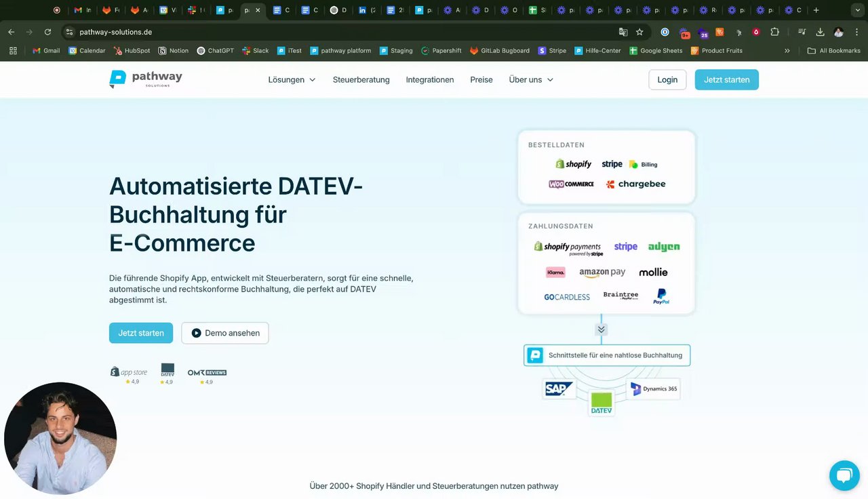
Task: Reload the page
Action: tap(47, 32)
